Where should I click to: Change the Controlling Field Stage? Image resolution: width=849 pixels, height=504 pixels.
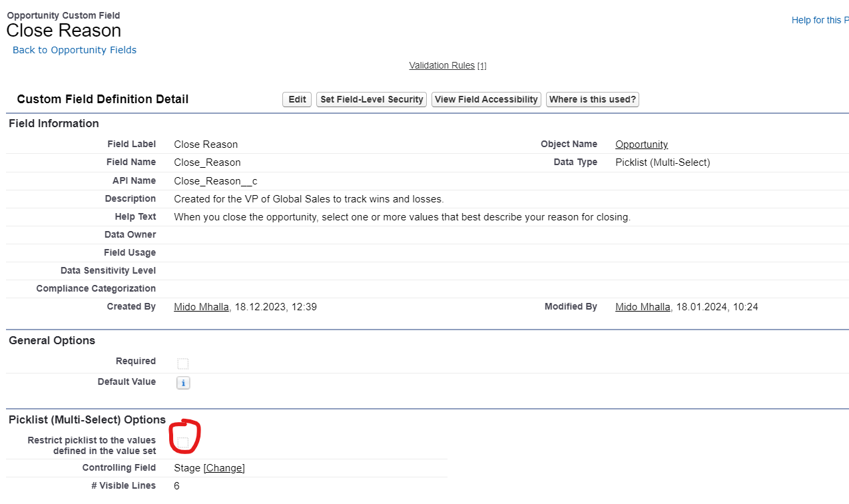[x=224, y=468]
